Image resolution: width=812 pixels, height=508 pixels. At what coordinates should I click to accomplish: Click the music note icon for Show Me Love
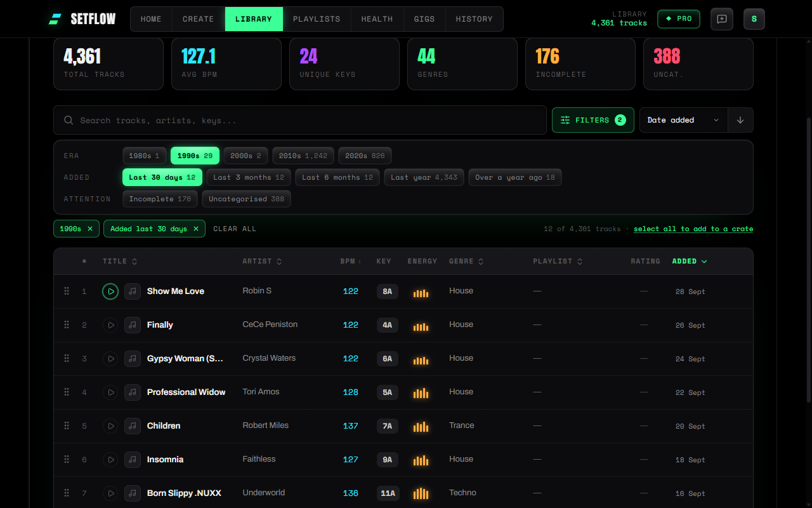133,291
